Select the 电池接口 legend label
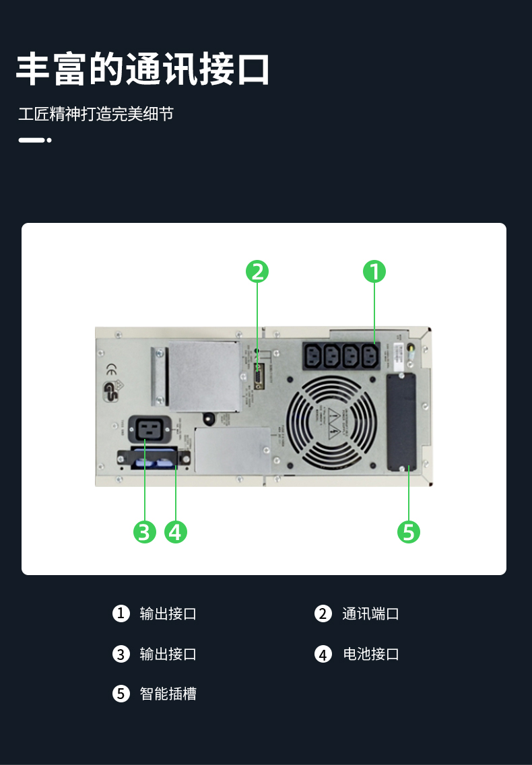Image resolution: width=532 pixels, height=765 pixels. [x=370, y=654]
